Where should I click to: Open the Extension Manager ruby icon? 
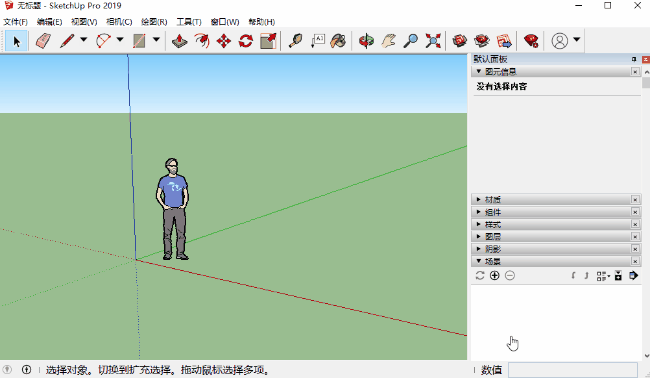pyautogui.click(x=531, y=41)
